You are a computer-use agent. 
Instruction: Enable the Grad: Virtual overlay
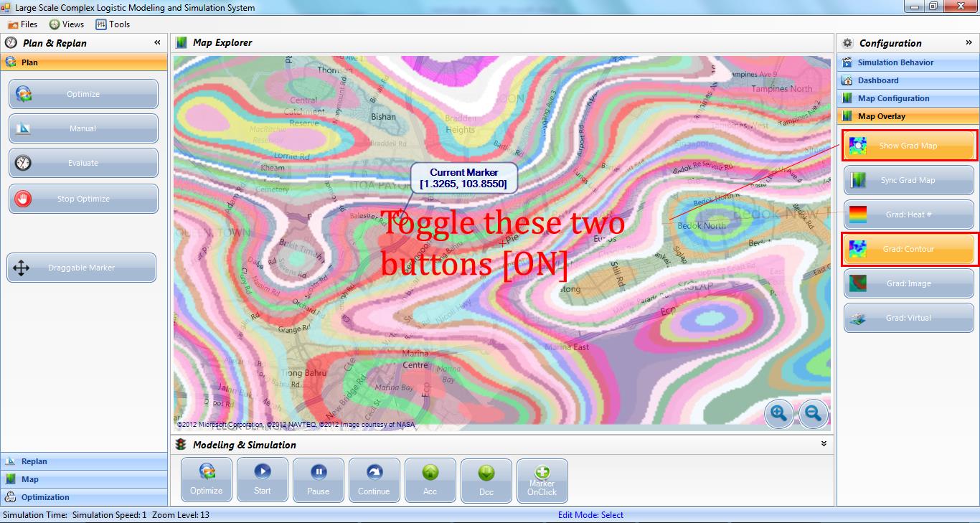point(908,318)
